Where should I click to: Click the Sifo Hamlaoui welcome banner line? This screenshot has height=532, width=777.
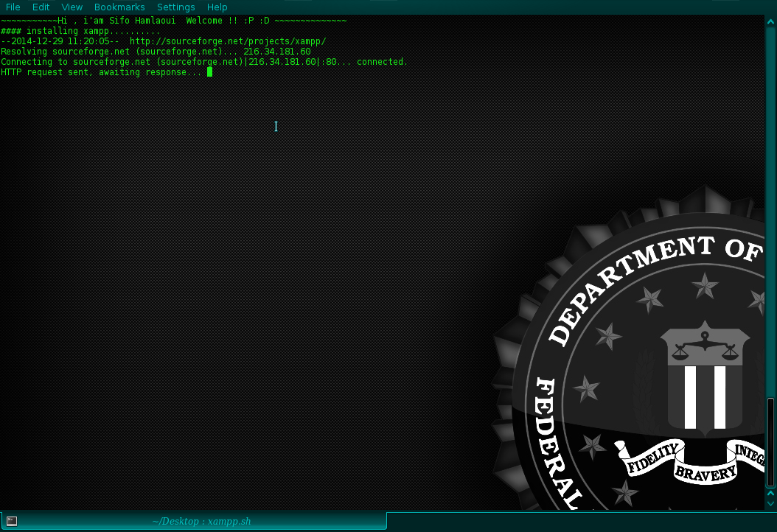[x=174, y=21]
